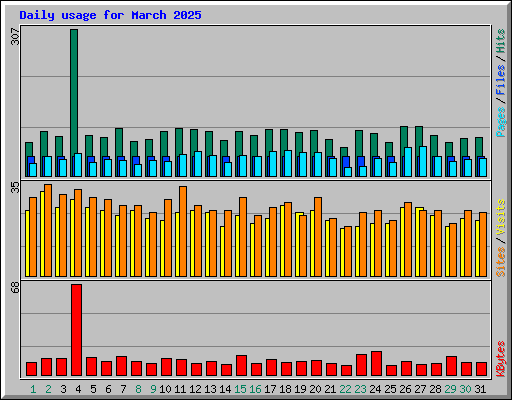The width and height of the screenshot is (512, 400).
Task: Click day label 15 on the axis
Action: point(240,389)
